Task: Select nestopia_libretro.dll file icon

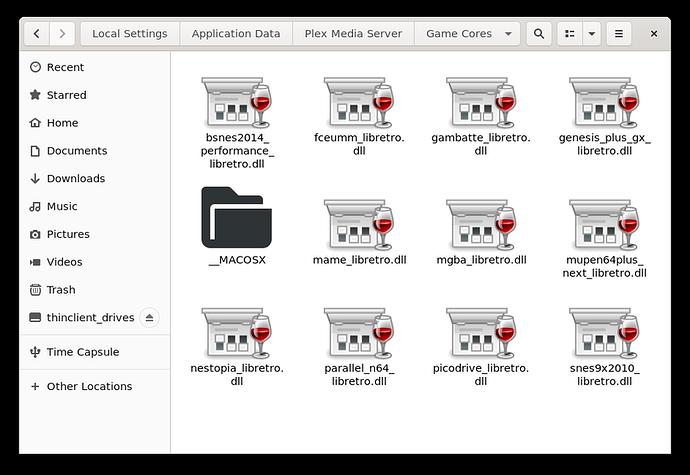Action: [237, 333]
